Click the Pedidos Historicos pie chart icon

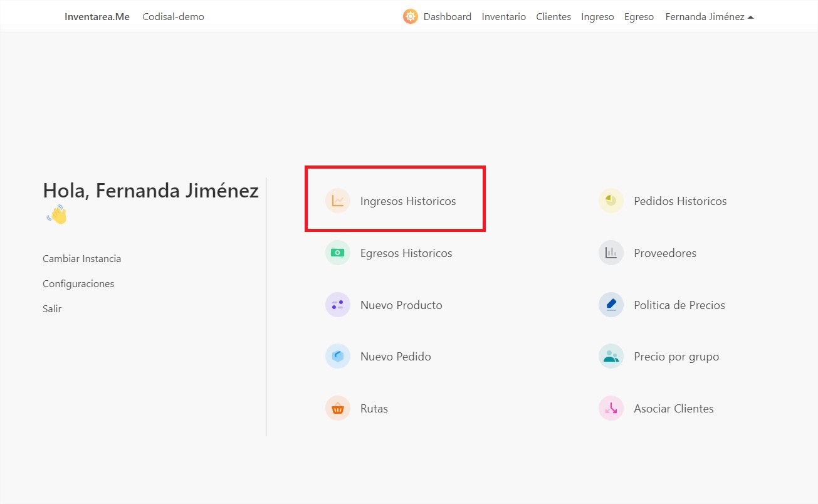(x=611, y=201)
